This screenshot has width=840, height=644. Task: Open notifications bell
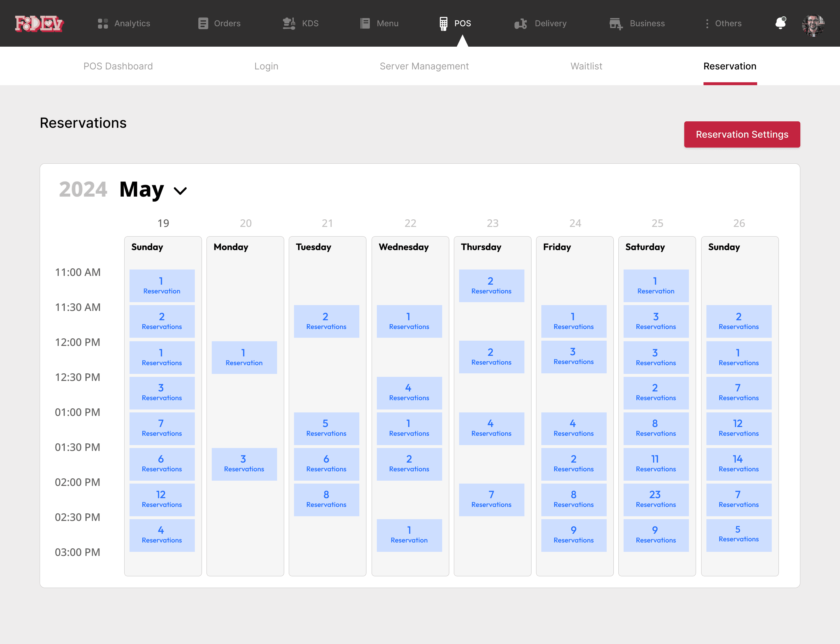click(780, 23)
